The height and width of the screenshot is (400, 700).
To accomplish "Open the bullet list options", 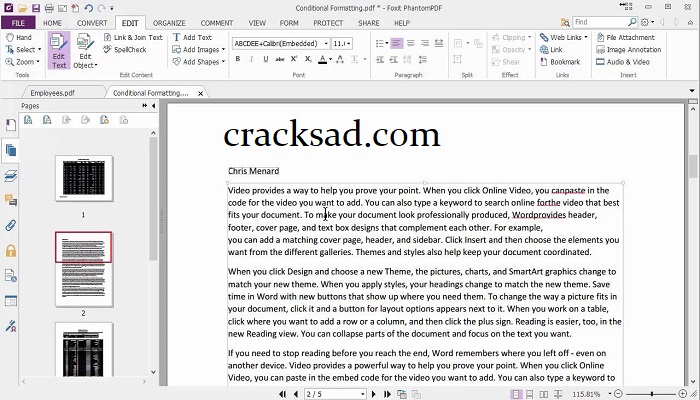I will coord(386,43).
